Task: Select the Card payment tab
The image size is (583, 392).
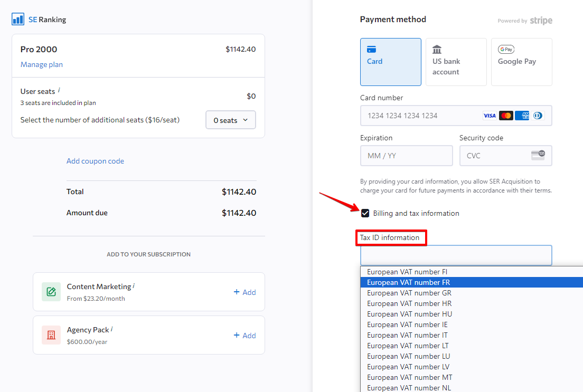Action: point(390,62)
